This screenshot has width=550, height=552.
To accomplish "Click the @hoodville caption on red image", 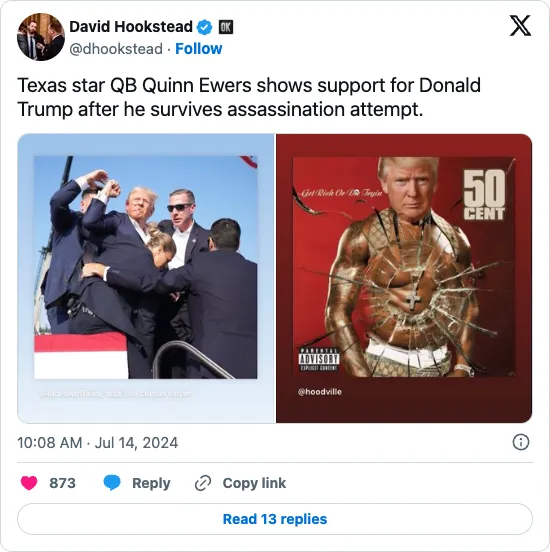I will tap(320, 392).
